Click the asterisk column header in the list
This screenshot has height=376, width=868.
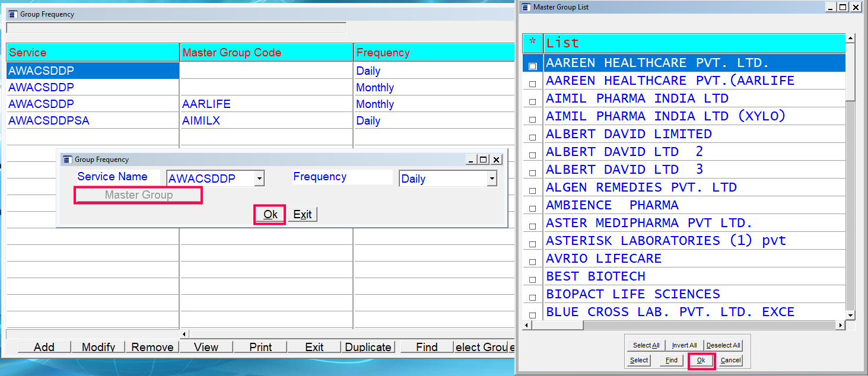click(533, 43)
